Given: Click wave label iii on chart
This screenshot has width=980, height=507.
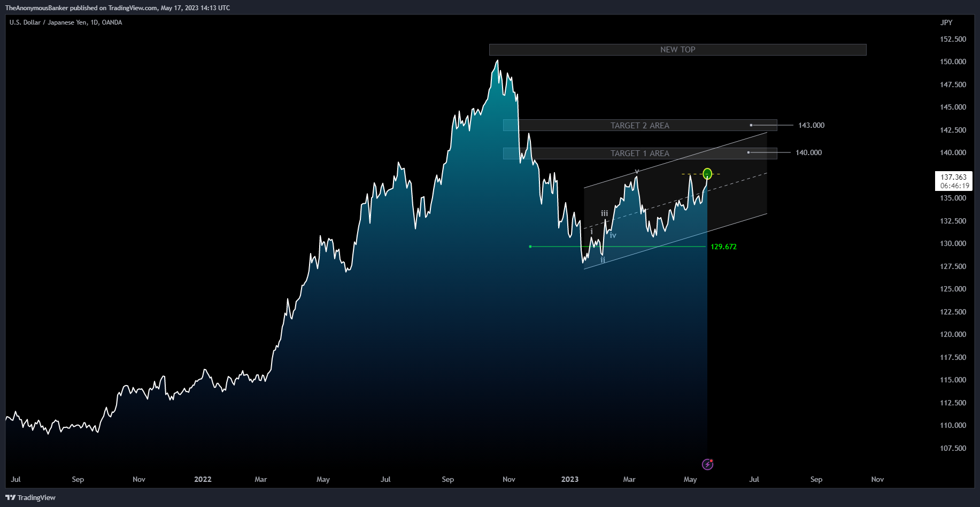Looking at the screenshot, I should (604, 213).
